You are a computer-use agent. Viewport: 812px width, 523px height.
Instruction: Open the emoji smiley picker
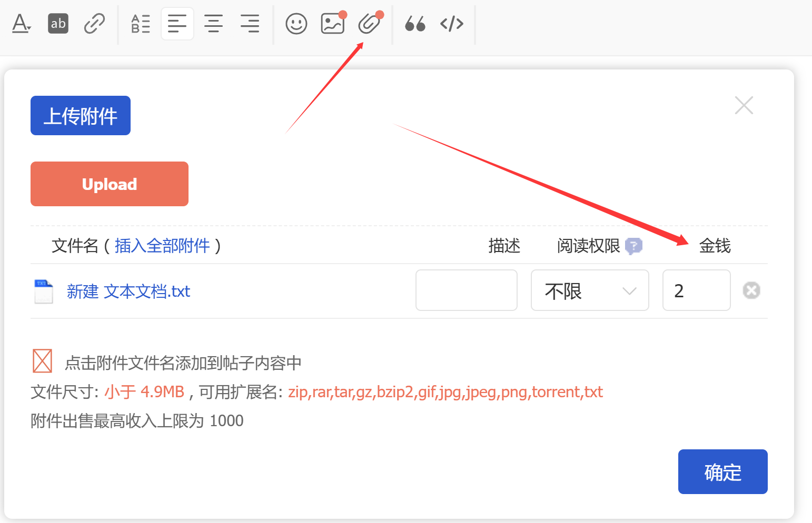pyautogui.click(x=296, y=24)
